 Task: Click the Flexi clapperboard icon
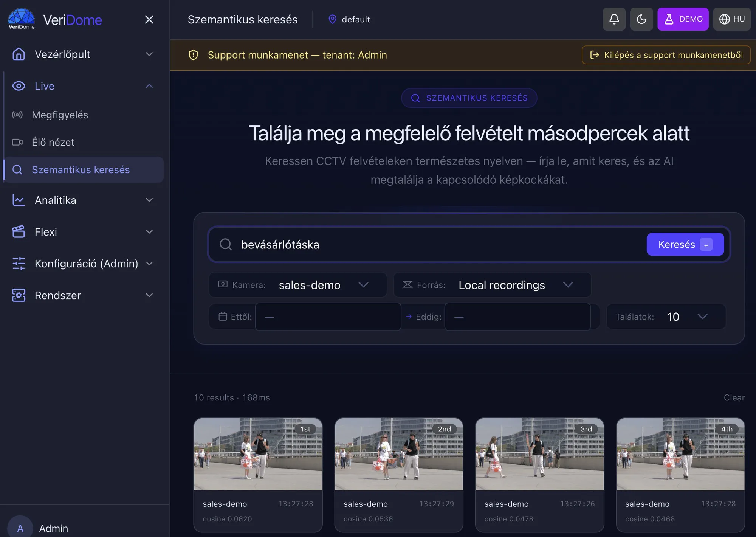(x=19, y=232)
